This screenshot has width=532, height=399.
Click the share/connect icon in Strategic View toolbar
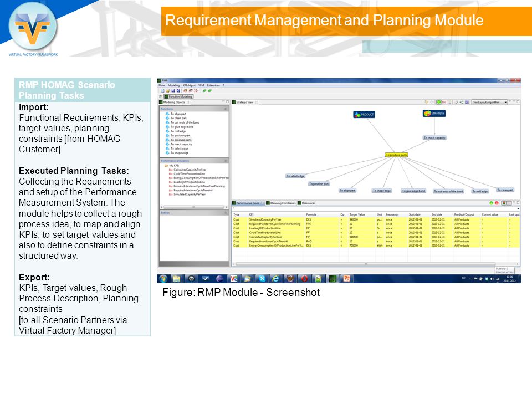(x=462, y=102)
